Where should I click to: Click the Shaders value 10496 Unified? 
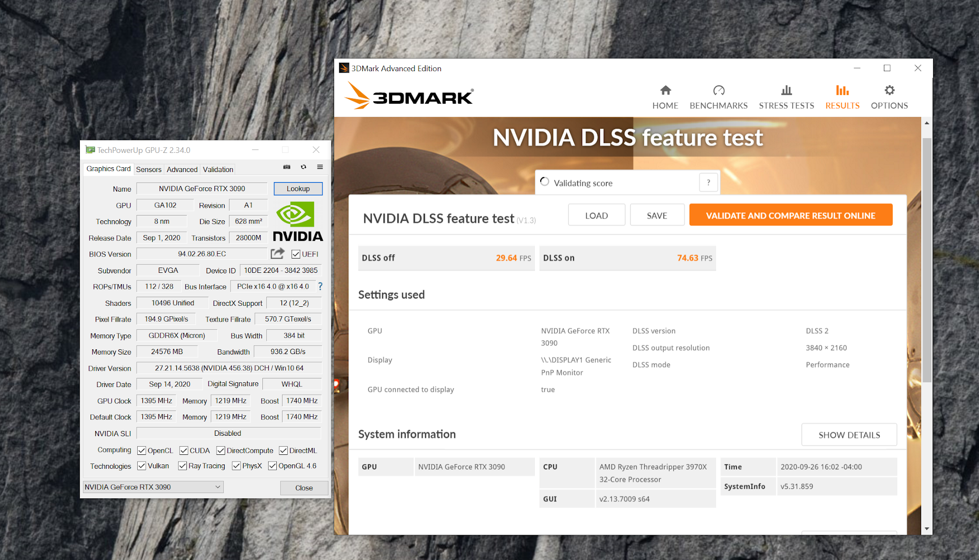click(x=173, y=303)
